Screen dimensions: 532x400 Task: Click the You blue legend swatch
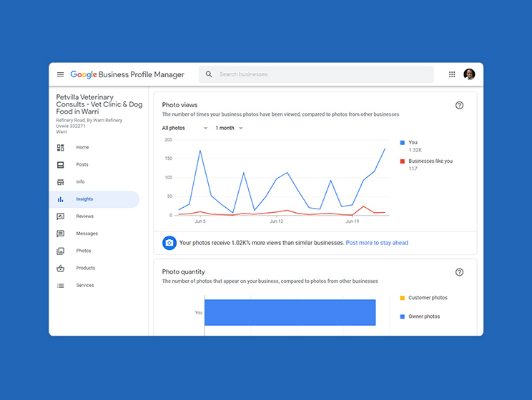pyautogui.click(x=403, y=143)
